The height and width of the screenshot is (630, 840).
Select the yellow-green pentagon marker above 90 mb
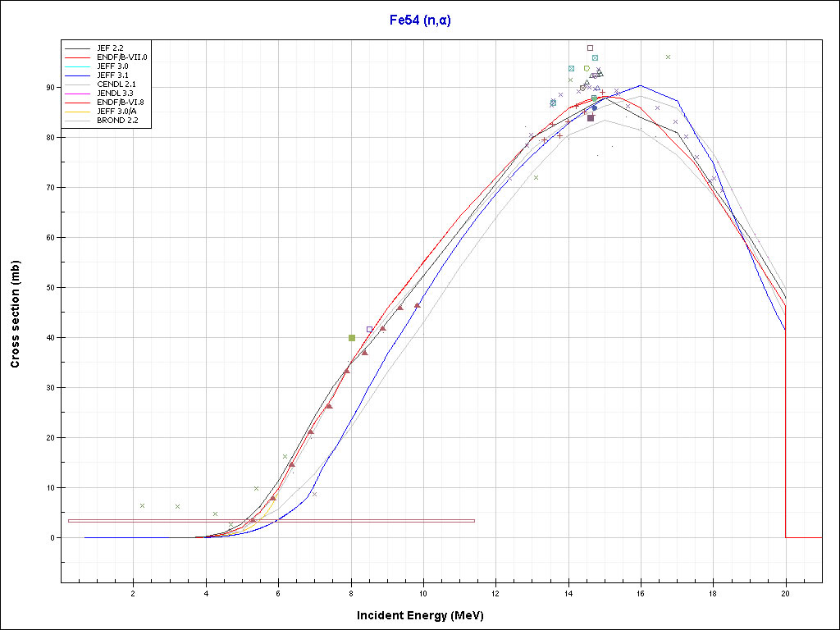coord(587,68)
